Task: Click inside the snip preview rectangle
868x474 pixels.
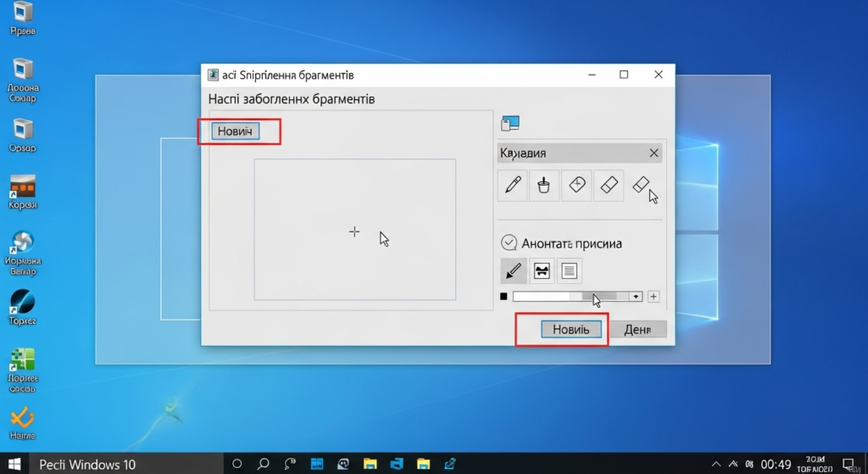Action: pyautogui.click(x=354, y=229)
